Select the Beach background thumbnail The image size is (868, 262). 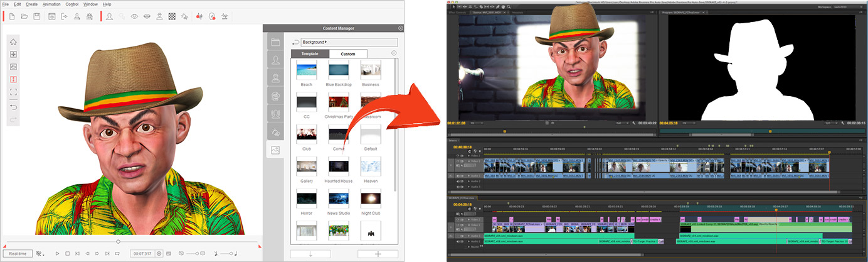[307, 72]
